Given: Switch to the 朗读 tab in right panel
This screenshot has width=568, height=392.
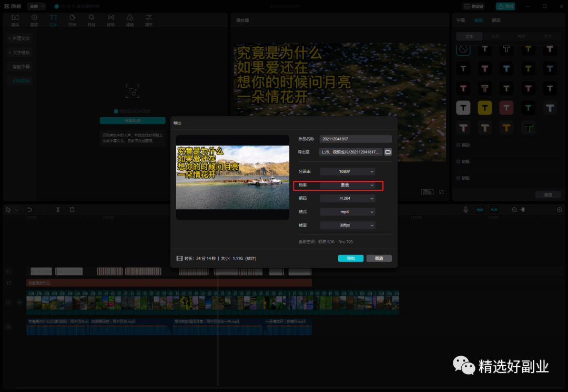Looking at the screenshot, I should coord(496,20).
